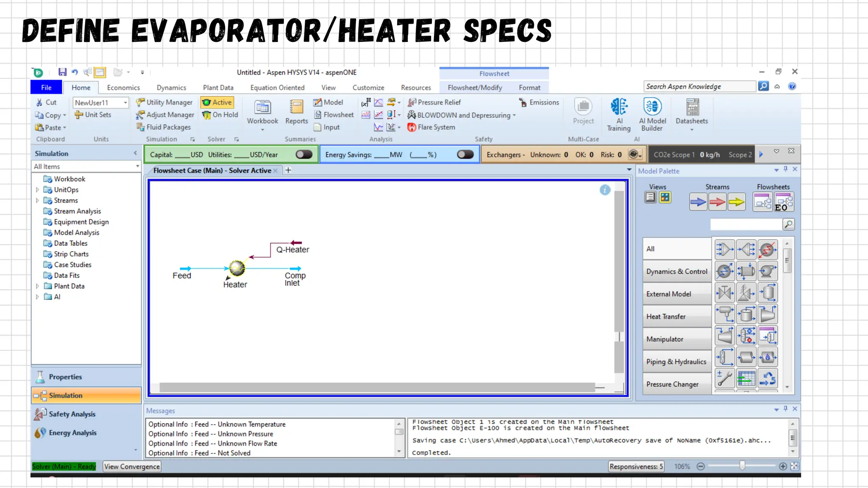This screenshot has height=488, width=868.
Task: Filter palette by Pressure Changer category
Action: point(677,384)
